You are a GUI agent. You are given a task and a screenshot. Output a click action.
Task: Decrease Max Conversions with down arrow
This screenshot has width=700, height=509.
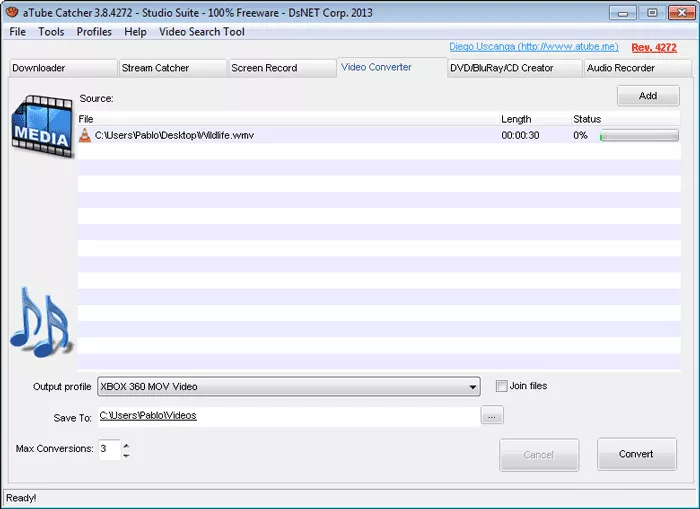coord(126,455)
